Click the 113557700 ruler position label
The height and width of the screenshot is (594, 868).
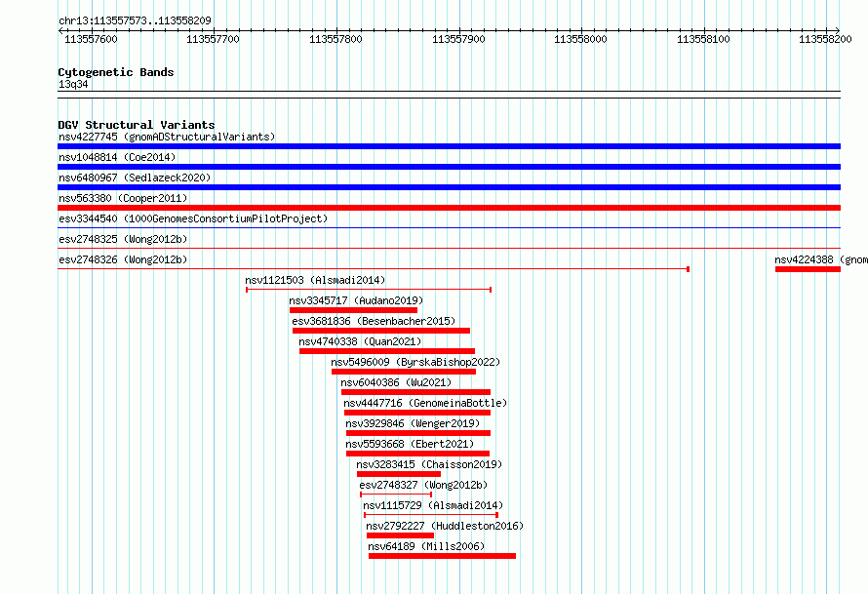click(x=214, y=39)
